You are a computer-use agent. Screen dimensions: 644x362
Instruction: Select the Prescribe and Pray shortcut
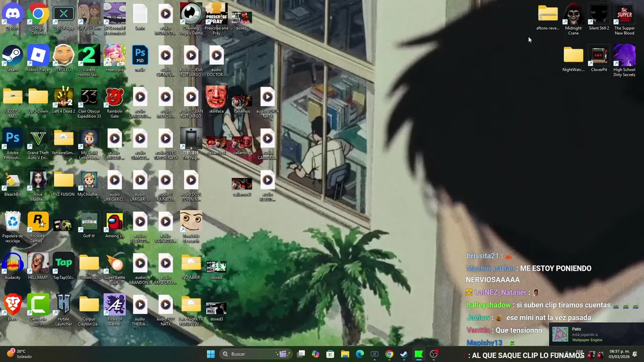pyautogui.click(x=216, y=19)
